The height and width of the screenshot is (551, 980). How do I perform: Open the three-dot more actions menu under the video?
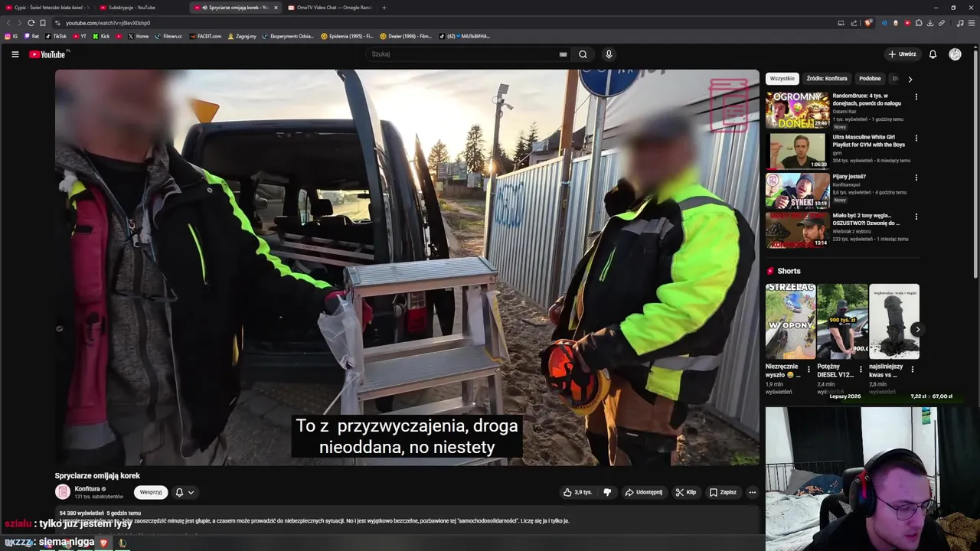[x=753, y=492]
